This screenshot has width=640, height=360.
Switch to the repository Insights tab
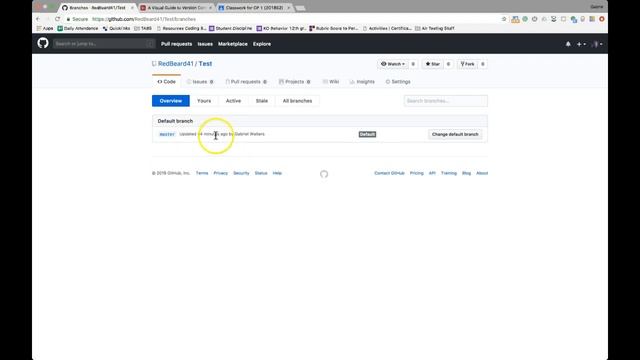[362, 82]
